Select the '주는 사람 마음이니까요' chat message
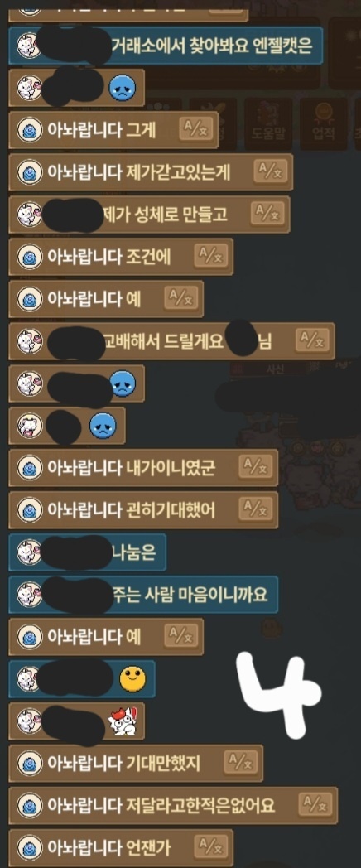This screenshot has width=361, height=868. tap(143, 594)
